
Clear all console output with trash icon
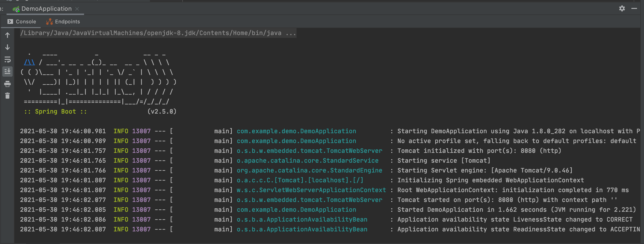pos(7,96)
